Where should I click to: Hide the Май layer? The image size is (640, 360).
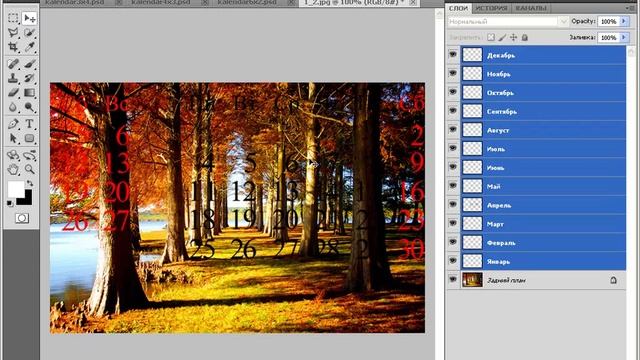click(x=453, y=186)
